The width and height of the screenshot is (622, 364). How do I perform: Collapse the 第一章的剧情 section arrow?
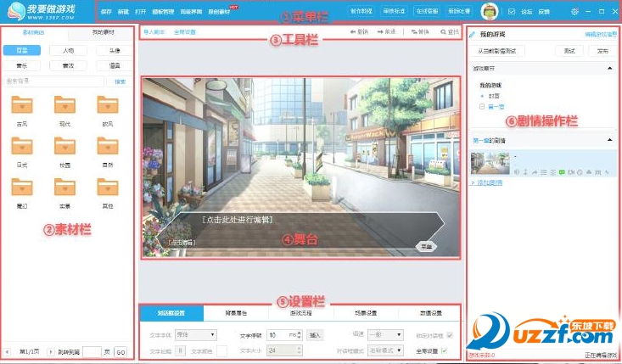point(610,140)
